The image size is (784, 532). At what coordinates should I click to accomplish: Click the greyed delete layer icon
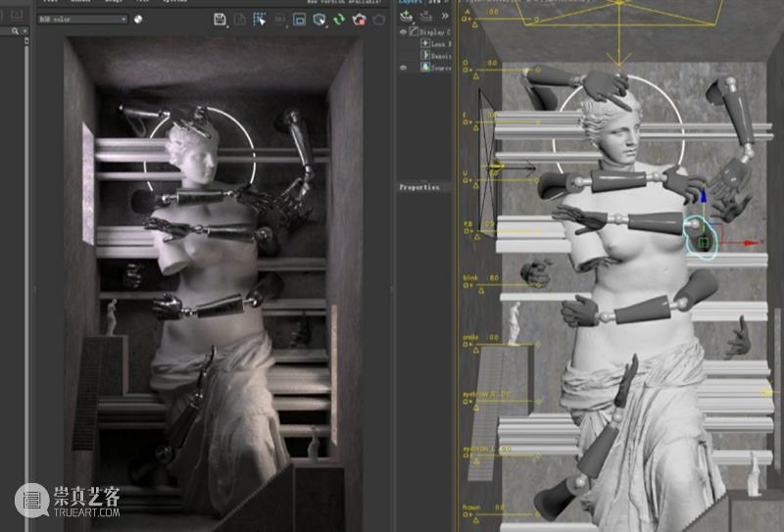click(x=425, y=16)
